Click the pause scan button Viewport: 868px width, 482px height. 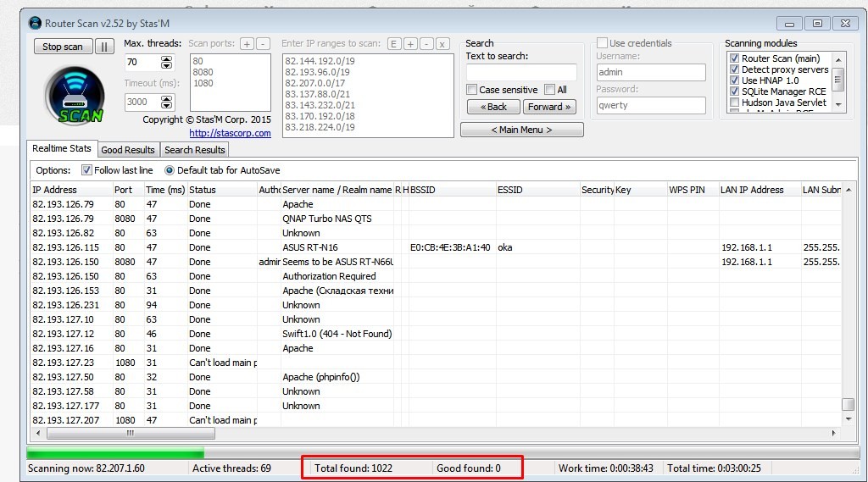(x=104, y=47)
